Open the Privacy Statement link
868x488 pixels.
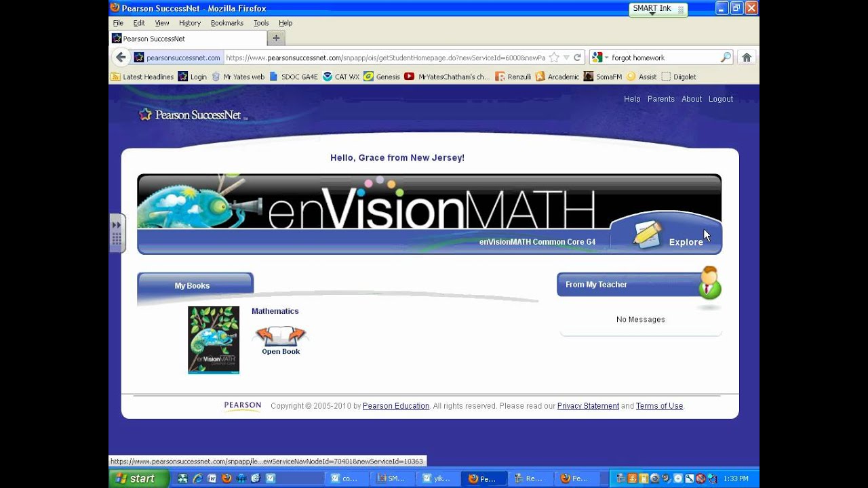click(588, 406)
